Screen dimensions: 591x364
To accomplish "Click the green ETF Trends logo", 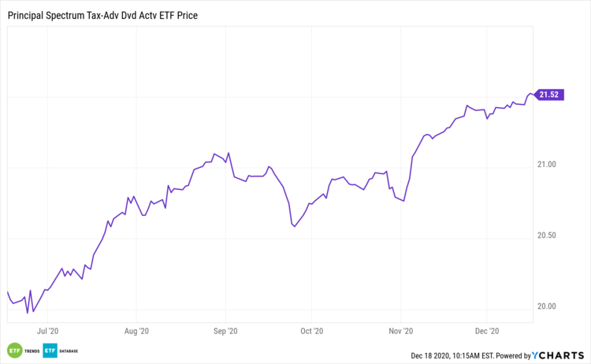I will pyautogui.click(x=14, y=351).
